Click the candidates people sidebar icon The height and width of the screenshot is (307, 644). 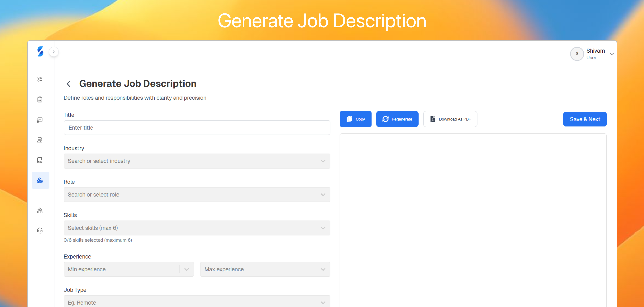[x=40, y=140]
